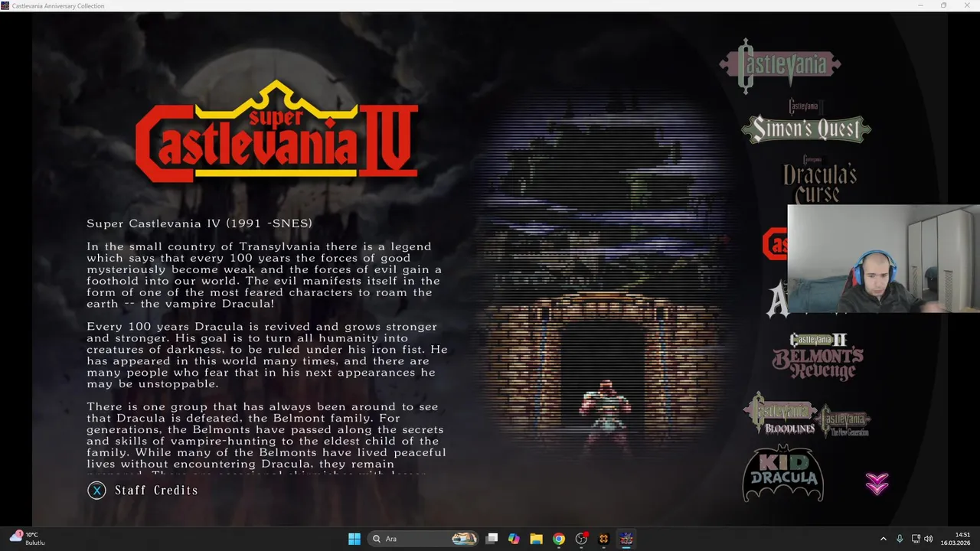This screenshot has height=551, width=980.
Task: Select the Castlevania game logo
Action: coord(779,67)
